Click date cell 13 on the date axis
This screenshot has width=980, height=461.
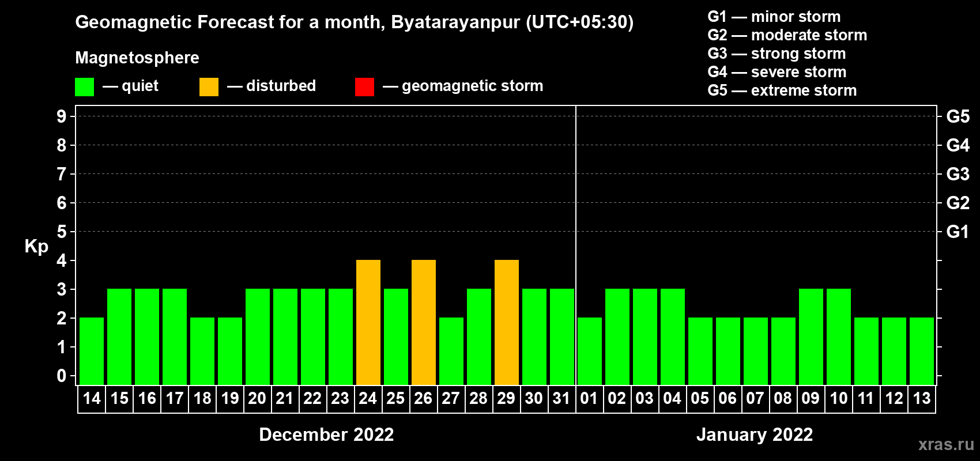[x=922, y=399]
